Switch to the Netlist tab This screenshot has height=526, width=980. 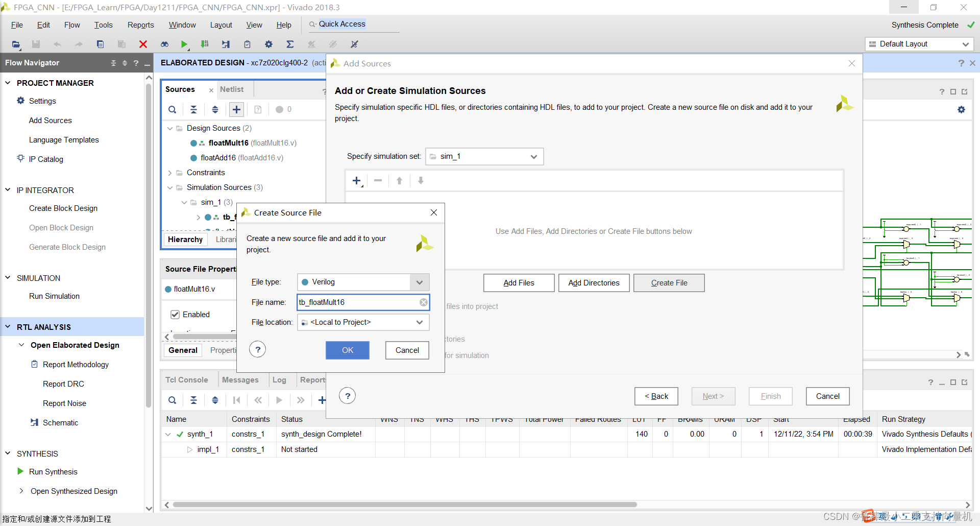pyautogui.click(x=232, y=89)
